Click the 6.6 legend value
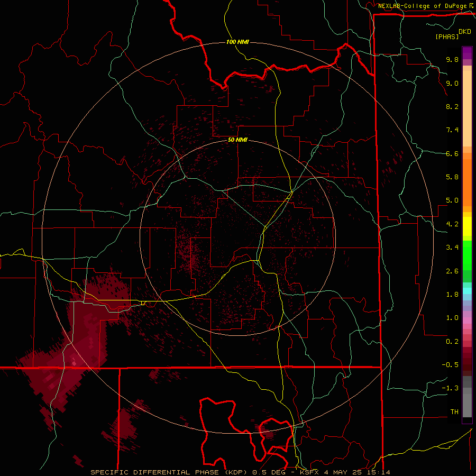This screenshot has width=476, height=476. pyautogui.click(x=452, y=153)
